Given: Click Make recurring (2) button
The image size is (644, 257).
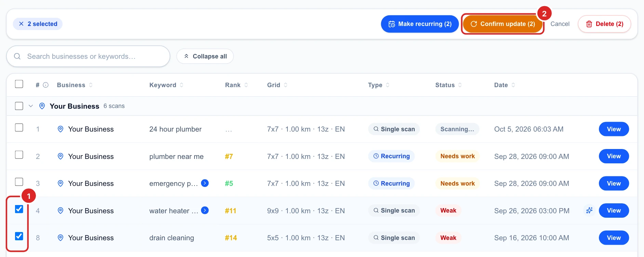Looking at the screenshot, I should [x=420, y=24].
